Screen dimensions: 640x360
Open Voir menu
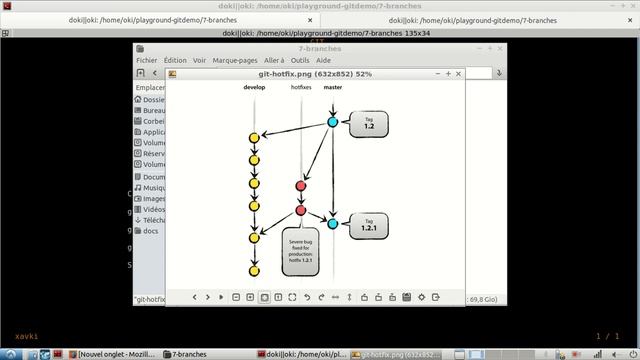(199, 60)
